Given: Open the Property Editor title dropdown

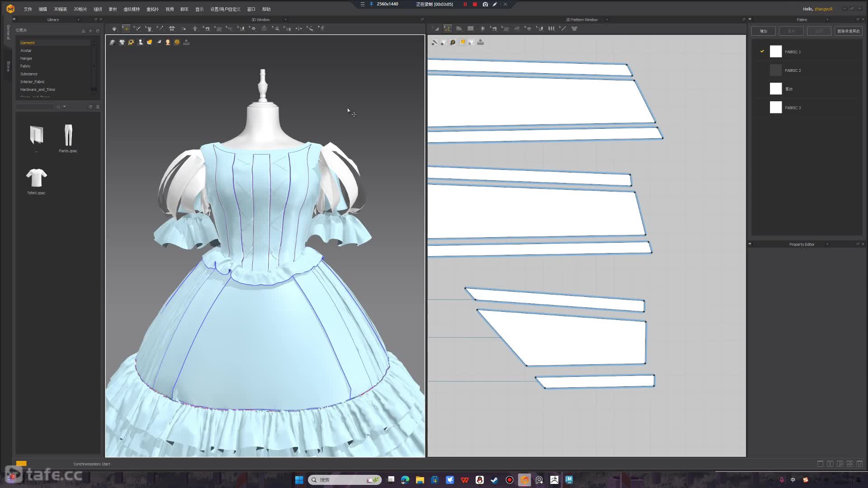Looking at the screenshot, I should [x=827, y=244].
